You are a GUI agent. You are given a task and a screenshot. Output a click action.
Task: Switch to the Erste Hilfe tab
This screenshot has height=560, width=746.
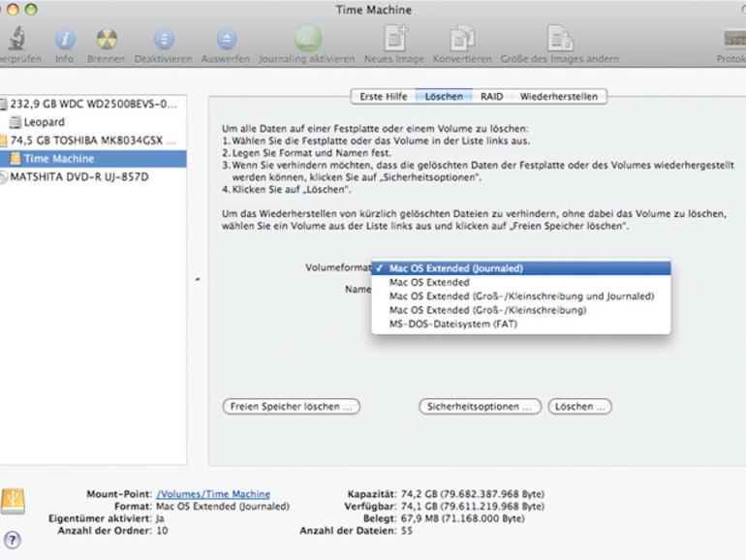(x=384, y=97)
